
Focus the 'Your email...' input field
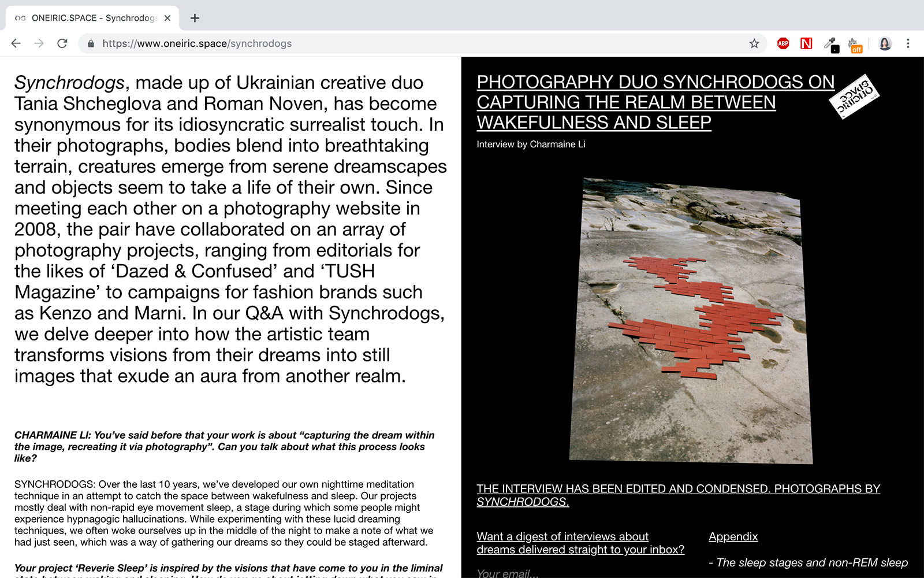pyautogui.click(x=580, y=573)
